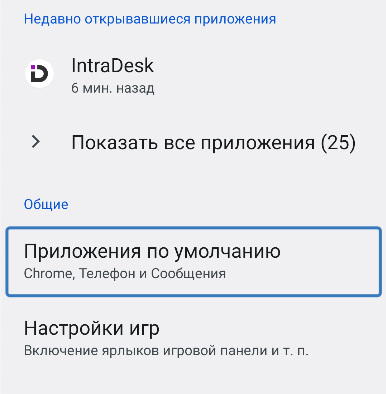Open the IntraDesk app entry title
This screenshot has width=386, height=394.
(x=113, y=65)
